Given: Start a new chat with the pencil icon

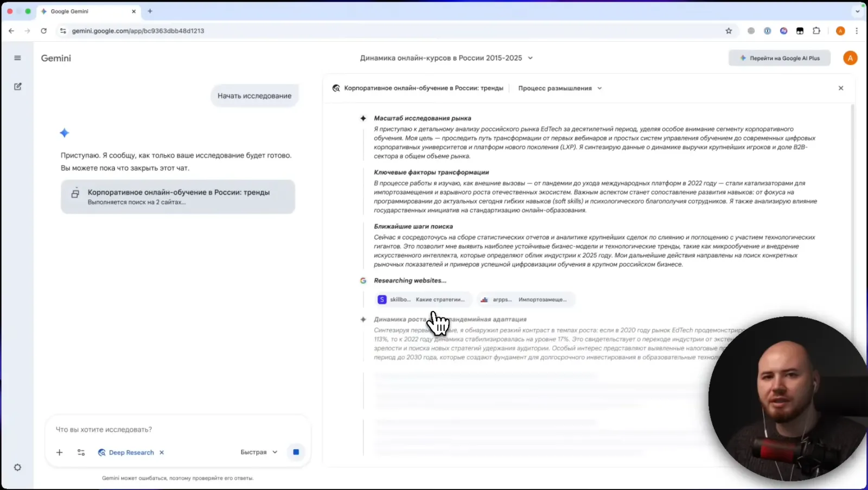Looking at the screenshot, I should pos(17,86).
